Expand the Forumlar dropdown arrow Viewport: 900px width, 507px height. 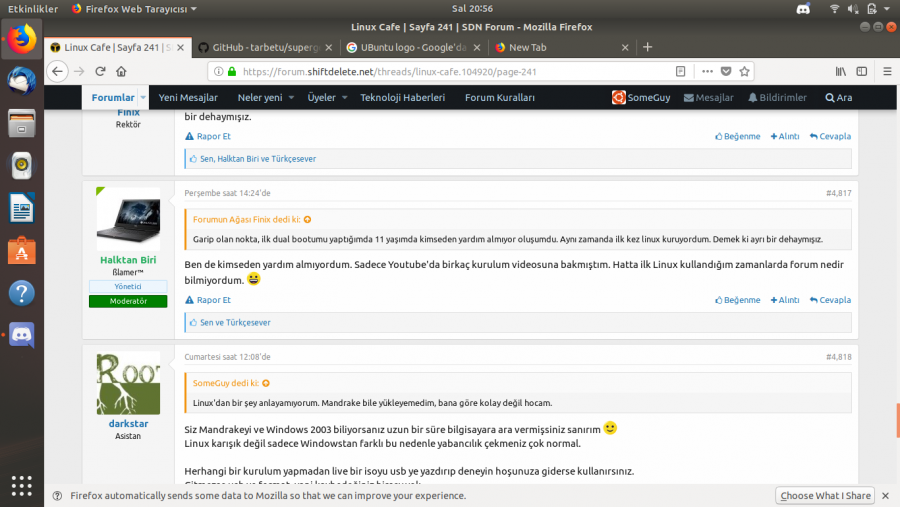tap(143, 98)
